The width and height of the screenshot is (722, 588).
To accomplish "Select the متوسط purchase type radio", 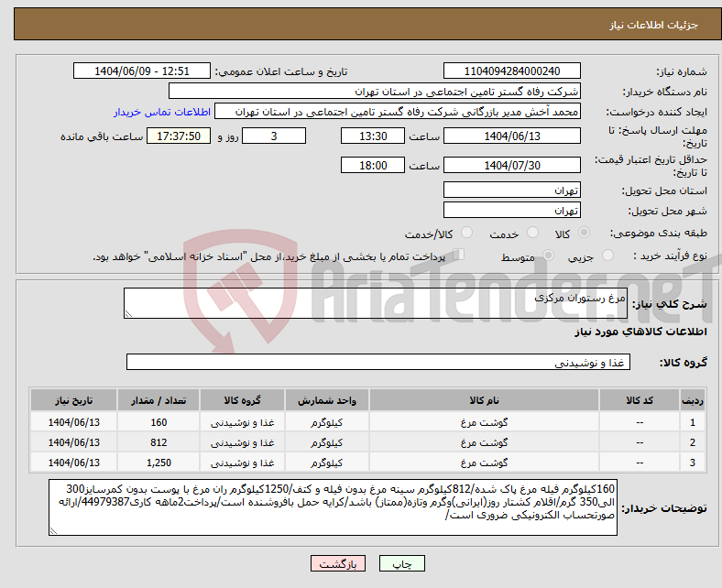I will click(548, 256).
